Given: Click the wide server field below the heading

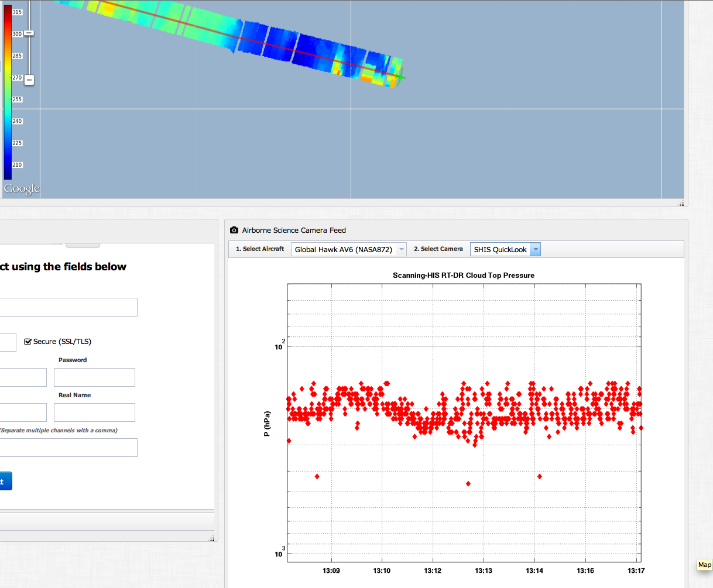Looking at the screenshot, I should (68, 307).
